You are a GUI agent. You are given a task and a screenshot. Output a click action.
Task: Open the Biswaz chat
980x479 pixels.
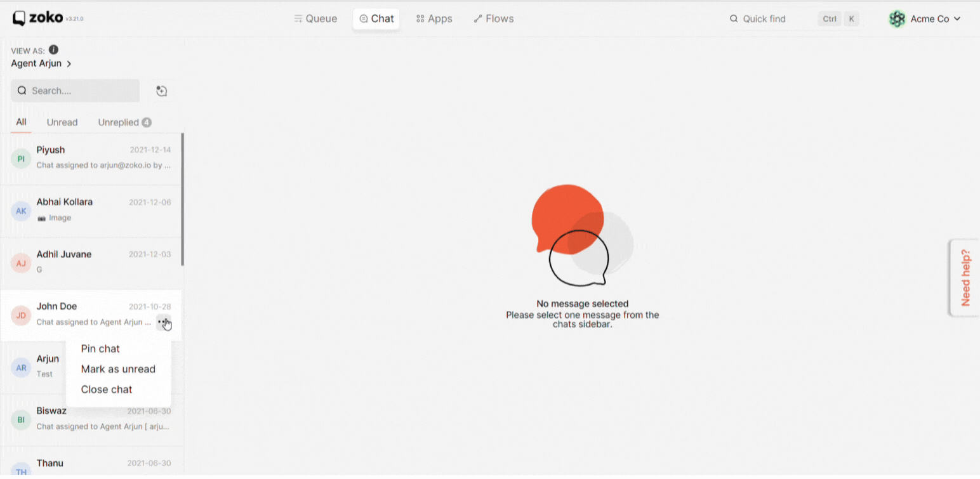(91, 420)
